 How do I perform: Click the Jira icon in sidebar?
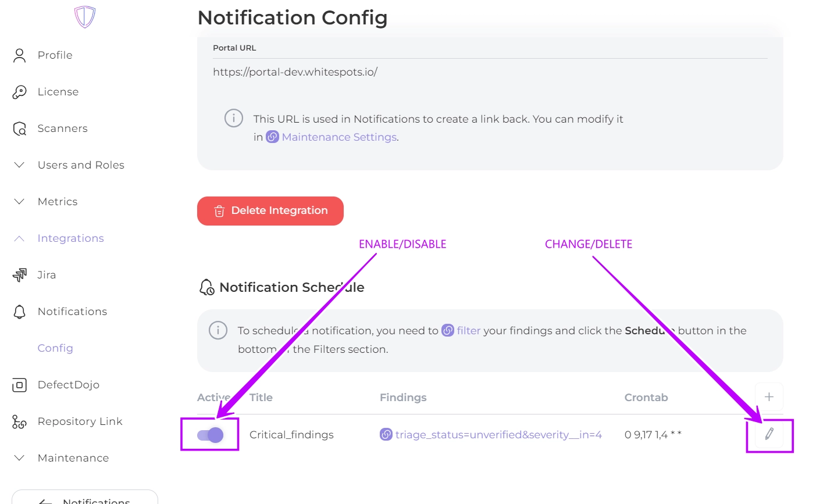coord(20,275)
